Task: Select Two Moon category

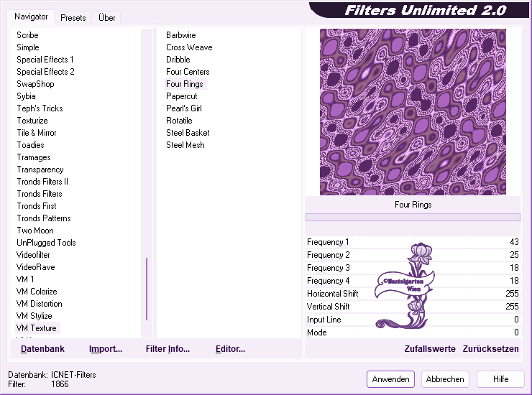Action: pos(35,231)
